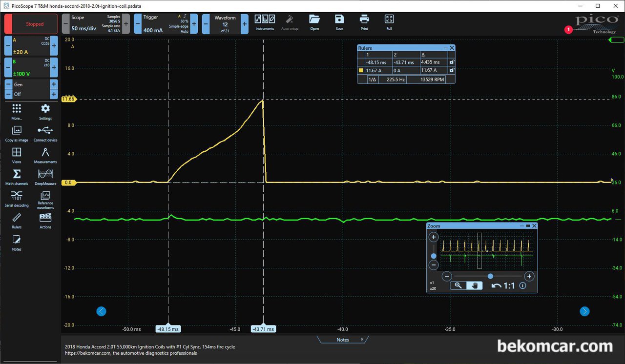This screenshot has height=364, width=625.
Task: Select the Rulers tool in sidebar
Action: tap(17, 221)
